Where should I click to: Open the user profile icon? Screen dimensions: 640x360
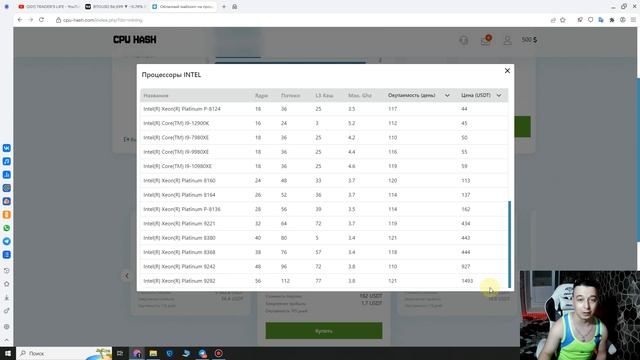pyautogui.click(x=507, y=40)
